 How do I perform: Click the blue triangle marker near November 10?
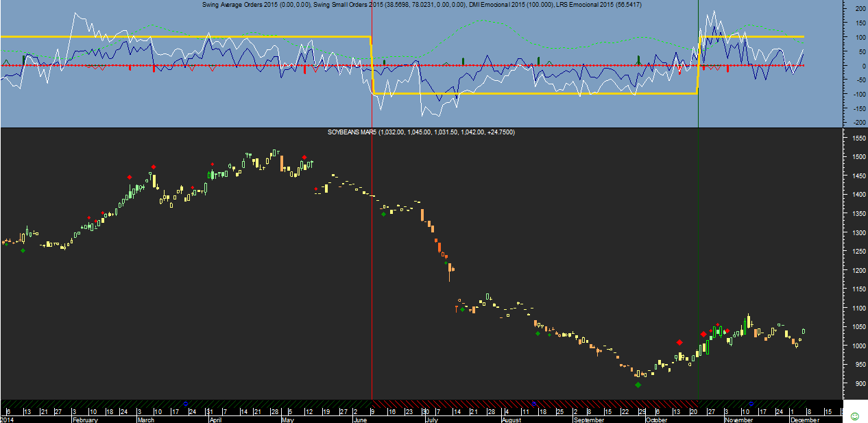(751, 403)
